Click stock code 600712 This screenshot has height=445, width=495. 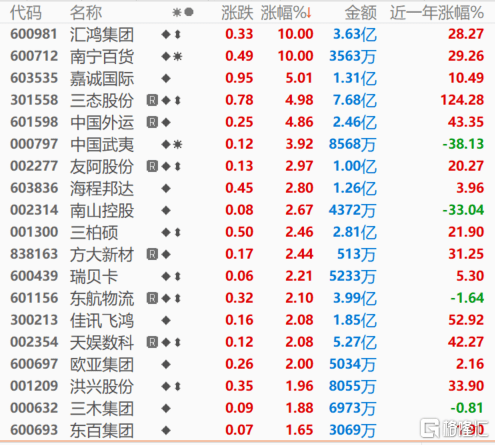pos(34,56)
